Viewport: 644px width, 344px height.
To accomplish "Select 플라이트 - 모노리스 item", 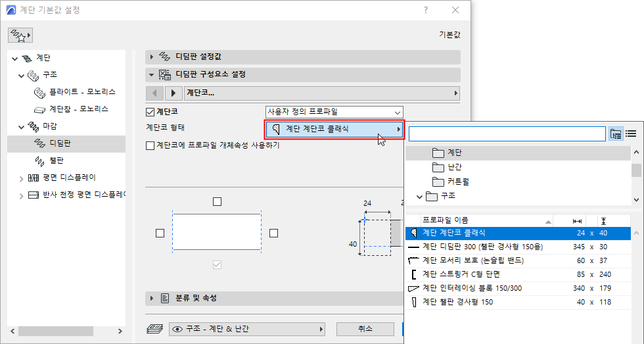I will pyautogui.click(x=82, y=92).
